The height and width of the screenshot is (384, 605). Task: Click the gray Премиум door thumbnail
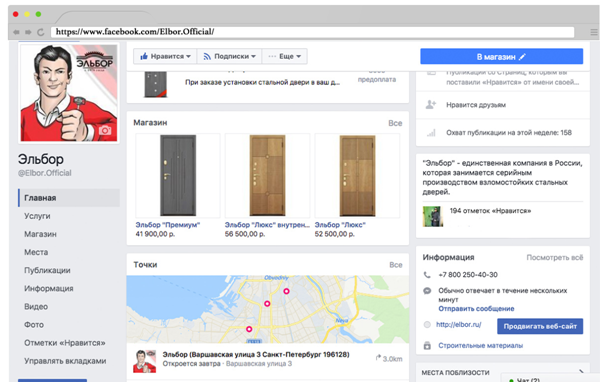pos(178,176)
